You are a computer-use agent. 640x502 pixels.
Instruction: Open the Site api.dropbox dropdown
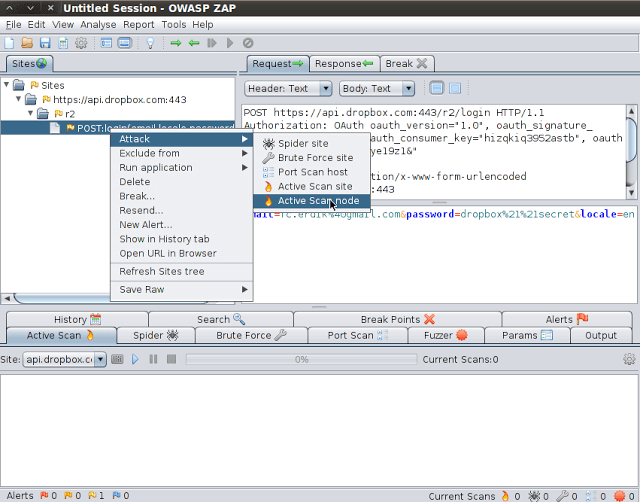point(64,360)
